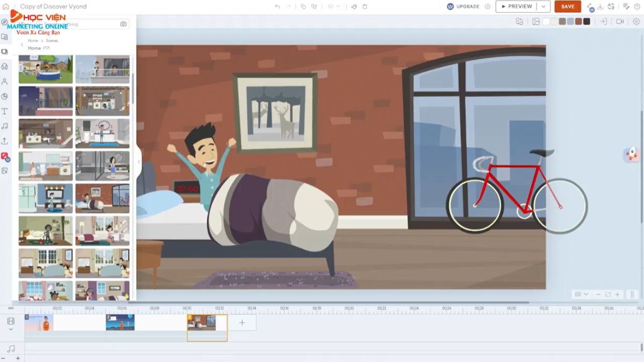Go to the Home icon in the title bar
Viewport: 644px width, 362px height.
point(6,6)
